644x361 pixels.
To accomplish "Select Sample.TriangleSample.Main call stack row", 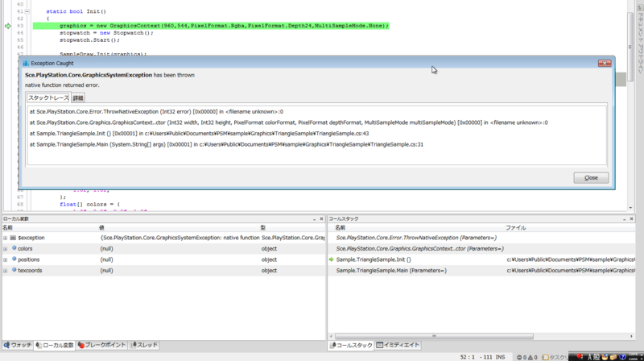I will 481,271.
